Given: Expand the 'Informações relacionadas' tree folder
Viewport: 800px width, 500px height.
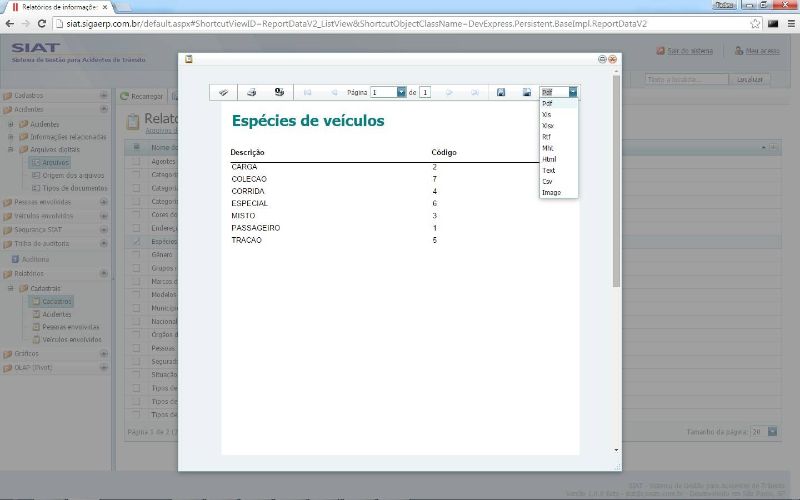Looking at the screenshot, I should 11,137.
